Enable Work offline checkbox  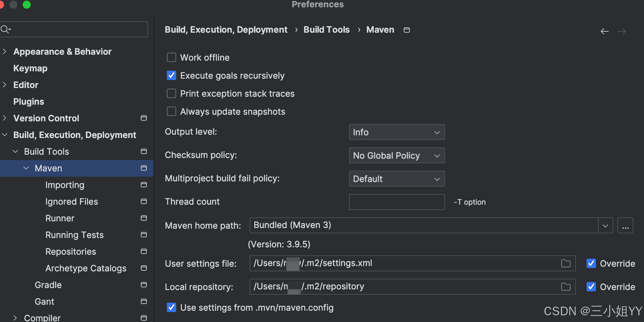172,57
